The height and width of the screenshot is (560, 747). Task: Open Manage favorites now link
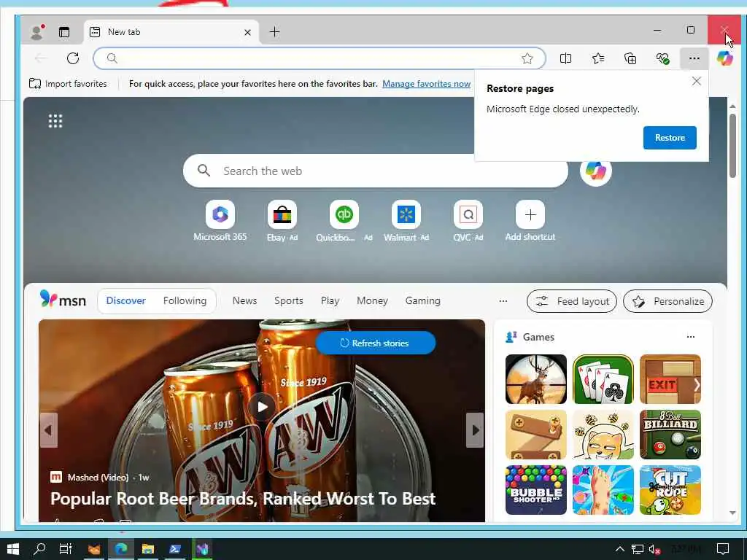[x=426, y=84]
